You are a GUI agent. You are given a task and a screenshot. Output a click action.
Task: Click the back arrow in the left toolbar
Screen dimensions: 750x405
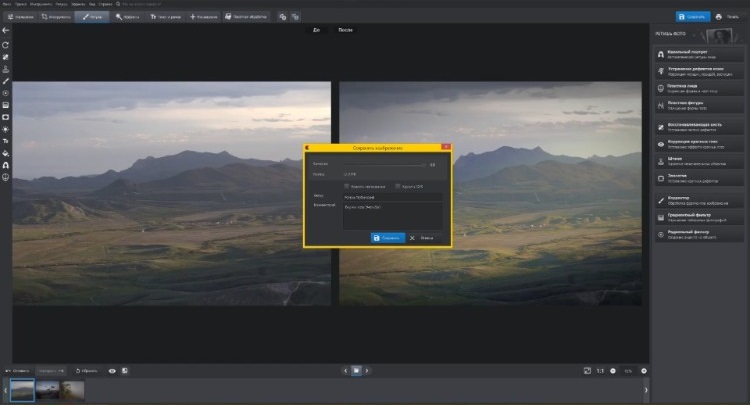6,31
